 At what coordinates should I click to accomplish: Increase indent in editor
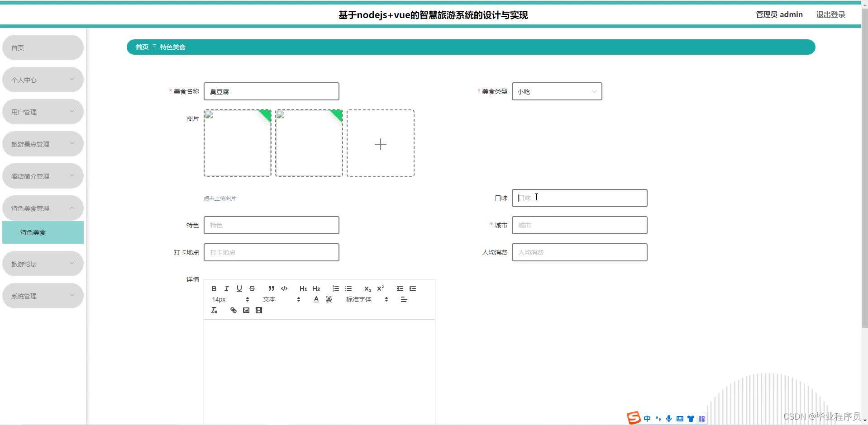coord(413,288)
